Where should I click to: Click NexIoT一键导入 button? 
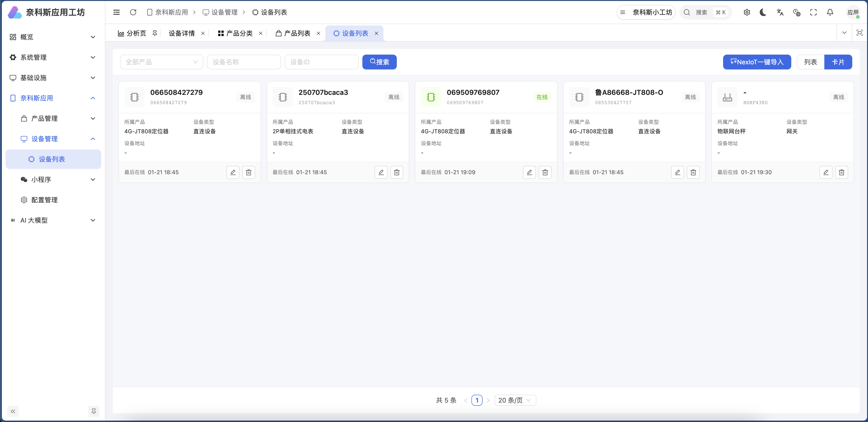(x=757, y=62)
